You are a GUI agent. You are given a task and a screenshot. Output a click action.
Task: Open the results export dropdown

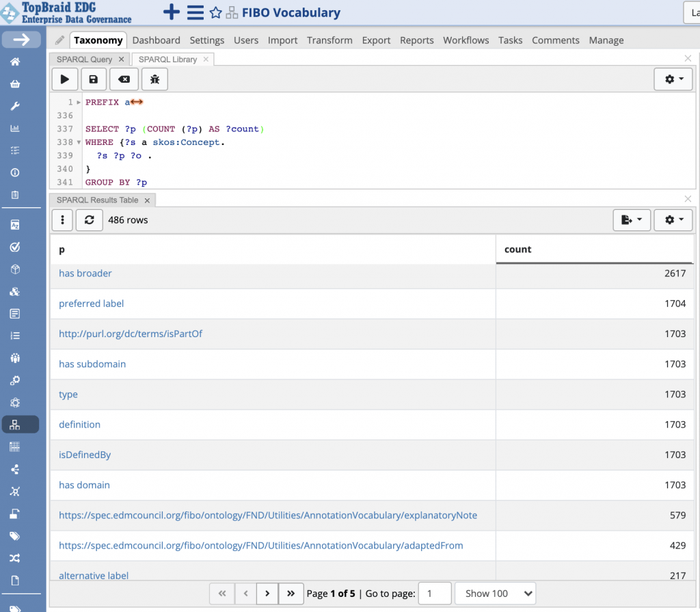[x=632, y=219]
